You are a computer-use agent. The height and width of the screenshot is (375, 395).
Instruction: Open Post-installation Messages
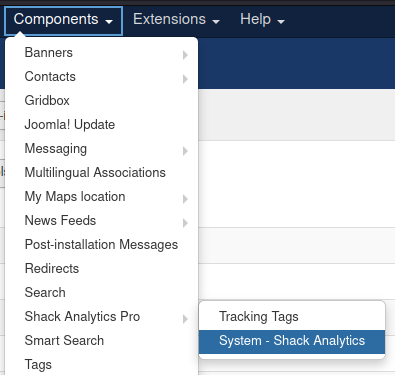[x=102, y=245]
